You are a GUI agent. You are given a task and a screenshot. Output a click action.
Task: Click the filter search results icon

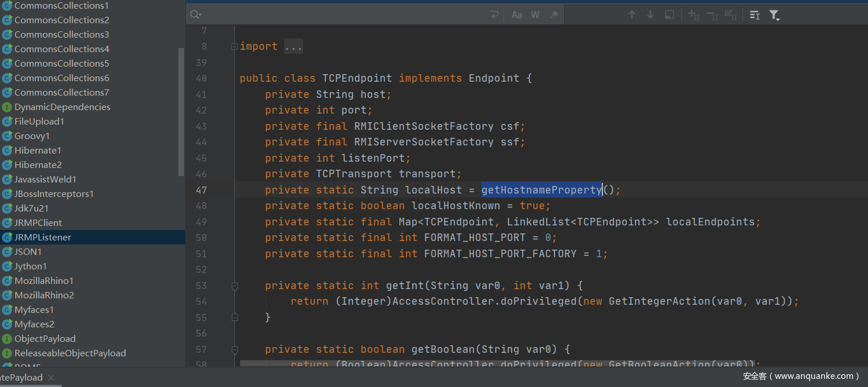[774, 15]
